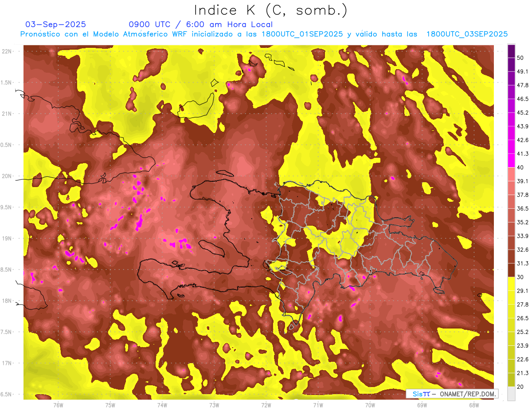The height and width of the screenshot is (411, 532).
Task: Pick the bright yellow swatch between 29.1 and 30
Action: pyautogui.click(x=511, y=284)
